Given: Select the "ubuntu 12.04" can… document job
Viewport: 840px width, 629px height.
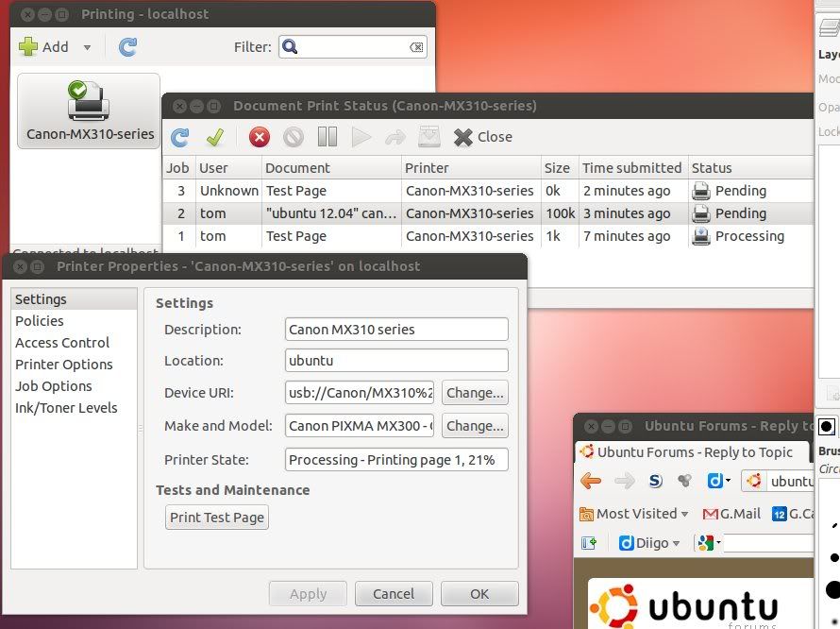Looking at the screenshot, I should (x=488, y=213).
